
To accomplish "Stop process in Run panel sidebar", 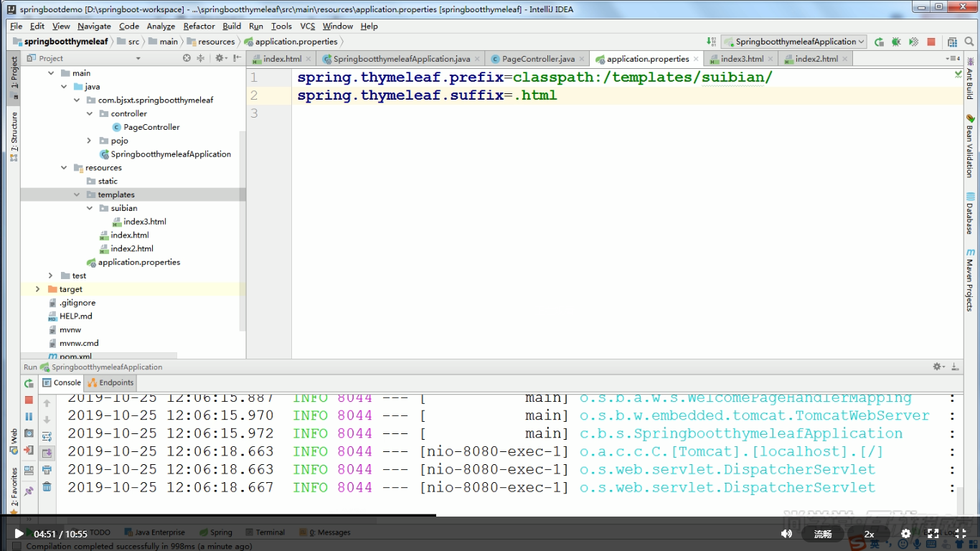I will [x=29, y=400].
